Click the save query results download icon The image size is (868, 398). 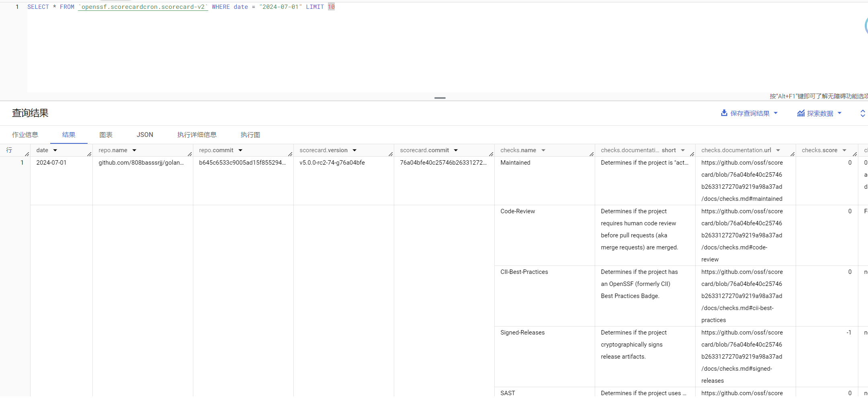pos(724,113)
